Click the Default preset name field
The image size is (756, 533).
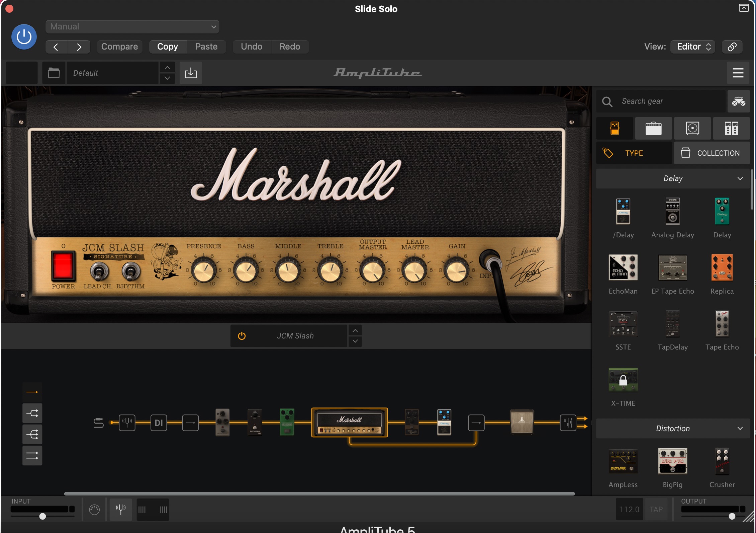[112, 73]
